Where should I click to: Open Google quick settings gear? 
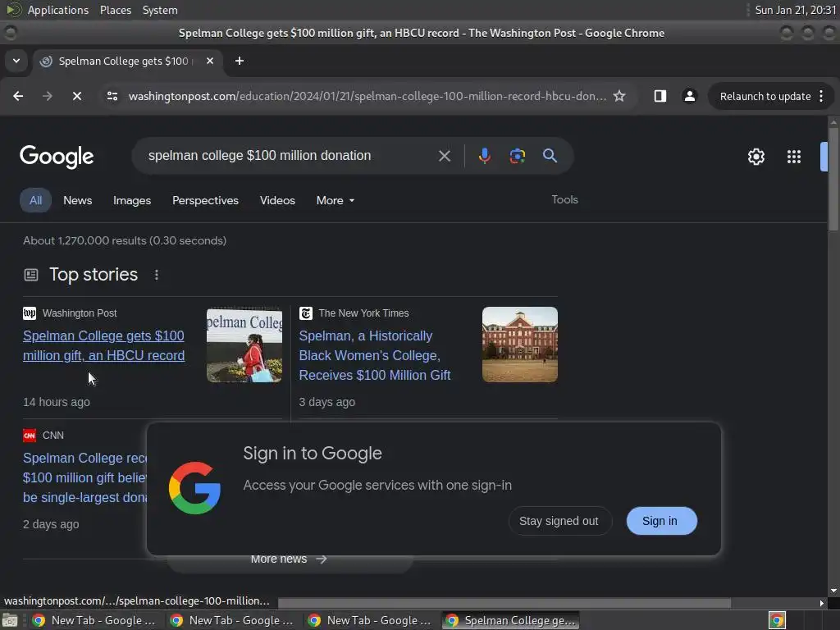756,157
